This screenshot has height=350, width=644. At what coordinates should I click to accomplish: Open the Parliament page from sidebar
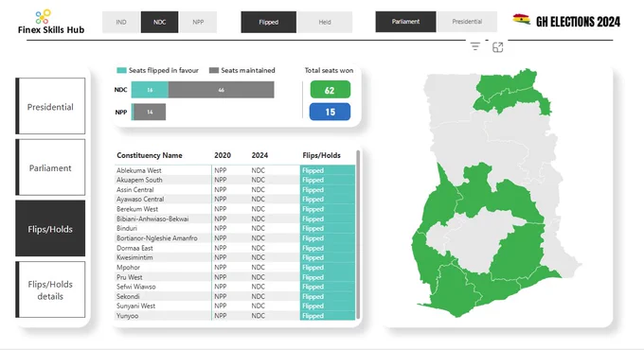(50, 167)
